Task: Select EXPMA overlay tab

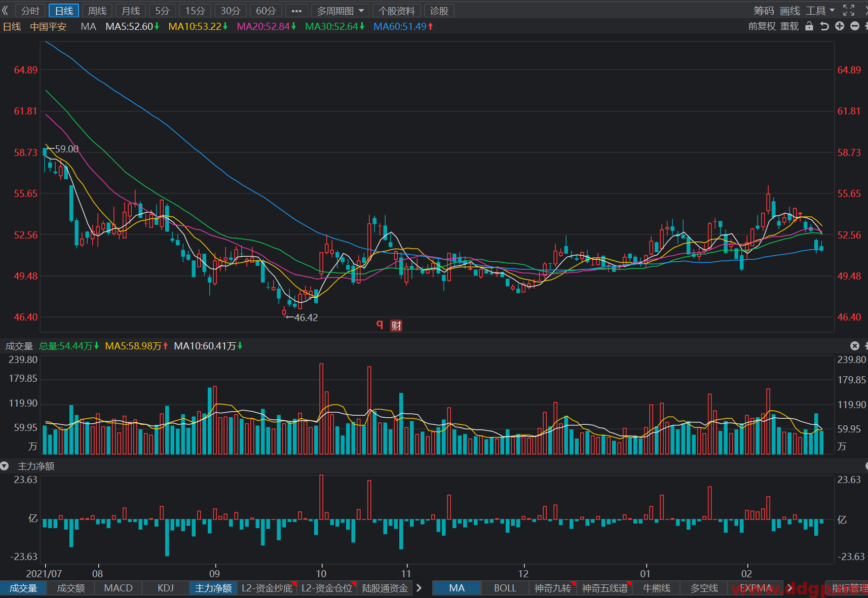Action: tap(756, 588)
